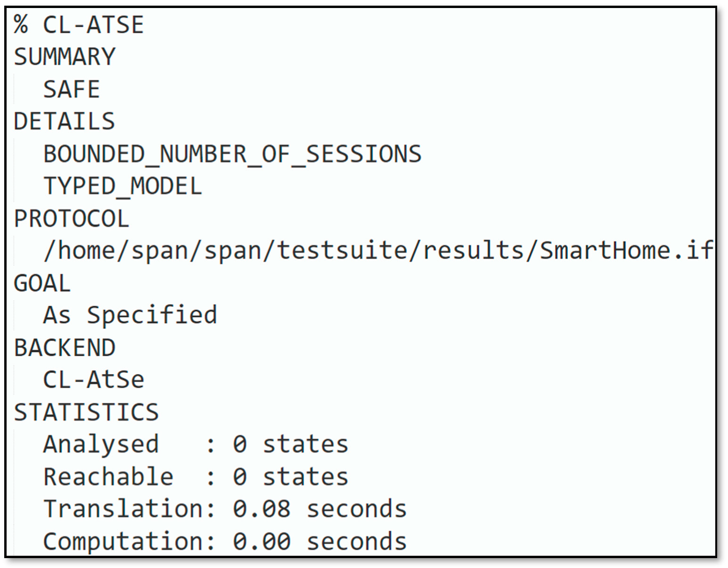Click the TYPED_MODEL line
The width and height of the screenshot is (728, 568).
[122, 186]
